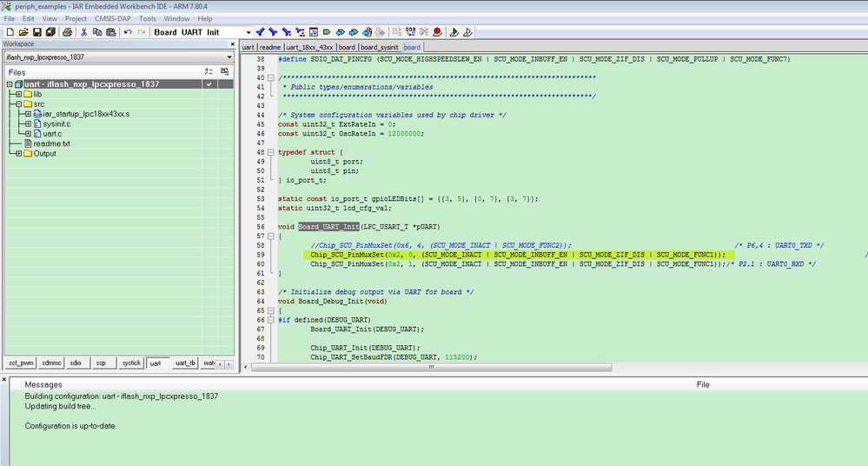Click highlighted Chip_SCU_PinMuxSet line 59

[x=518, y=255]
